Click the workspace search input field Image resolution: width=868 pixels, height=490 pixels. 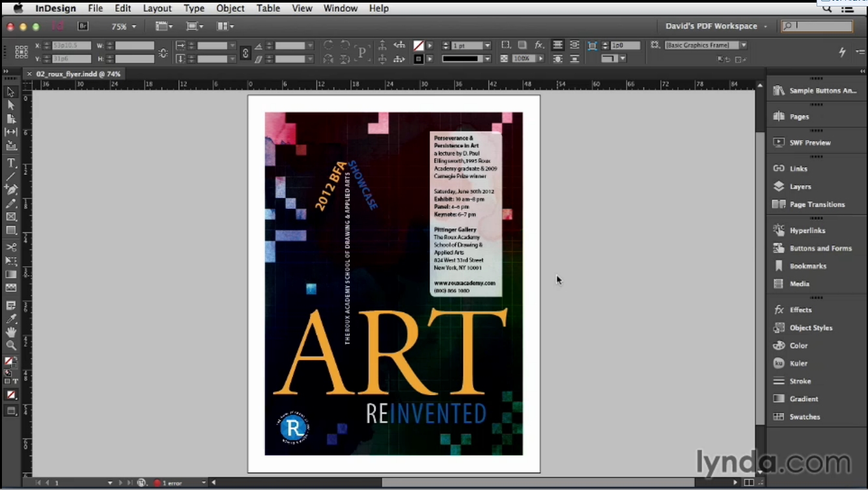pyautogui.click(x=818, y=26)
